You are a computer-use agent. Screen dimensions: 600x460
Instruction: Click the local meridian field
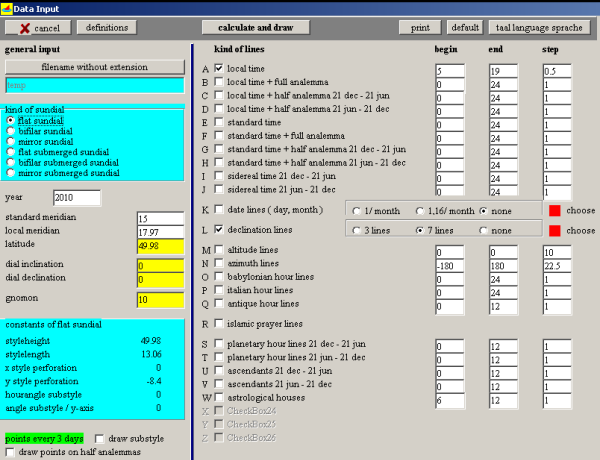[160, 232]
